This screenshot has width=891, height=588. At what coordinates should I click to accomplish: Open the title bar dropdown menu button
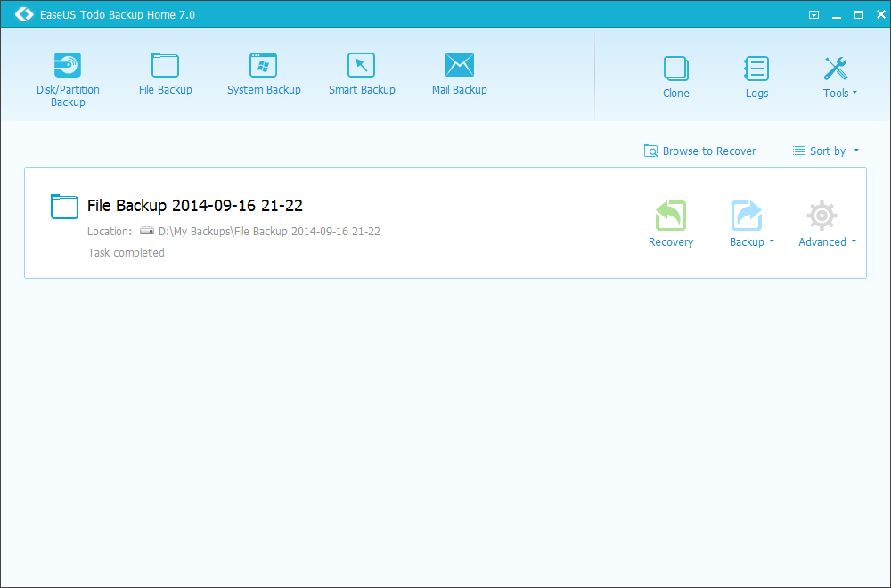813,15
